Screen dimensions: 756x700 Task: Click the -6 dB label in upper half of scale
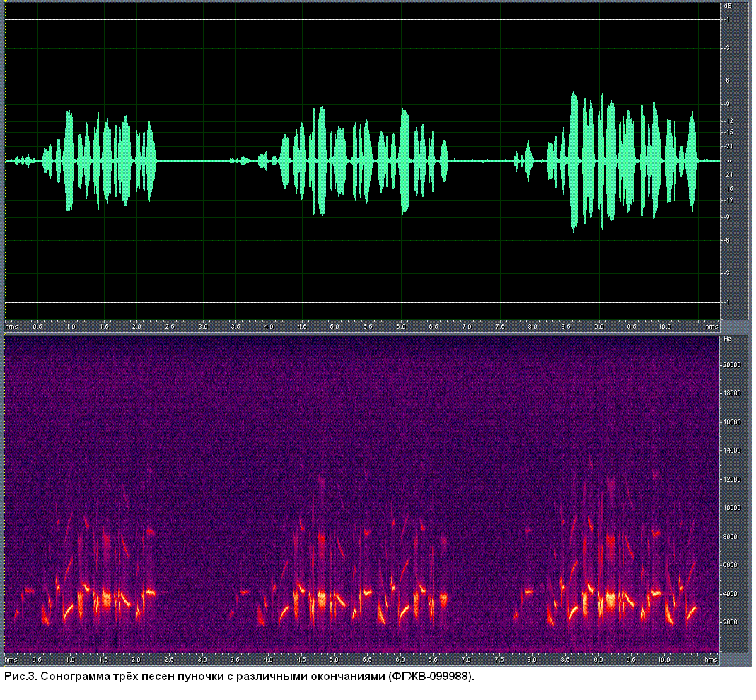tap(727, 81)
